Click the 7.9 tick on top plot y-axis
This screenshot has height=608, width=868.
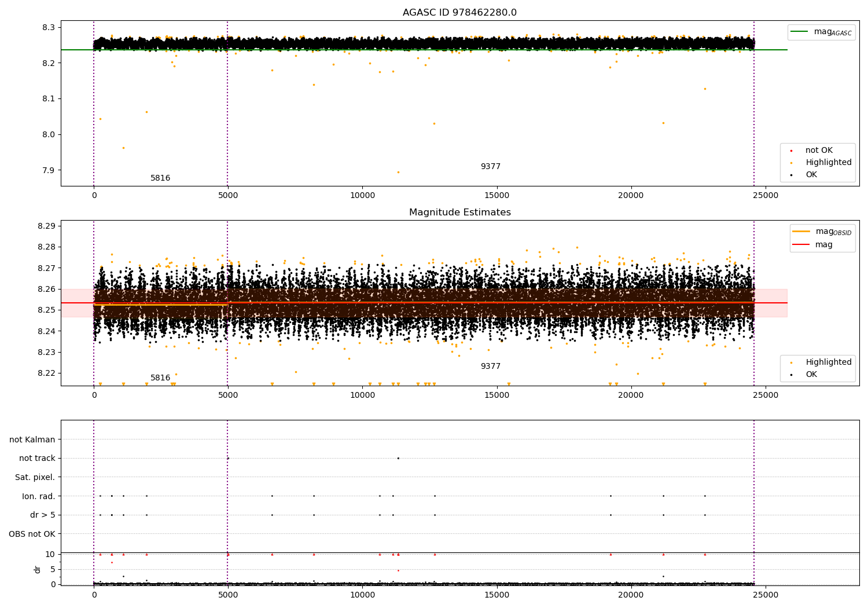click(49, 170)
